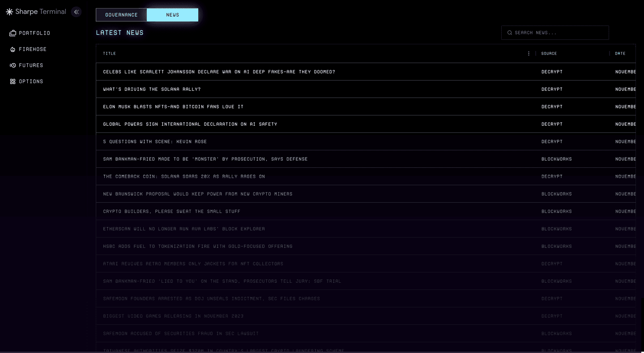This screenshot has height=353, width=644.
Task: Sort by the Source column header
Action: click(549, 53)
